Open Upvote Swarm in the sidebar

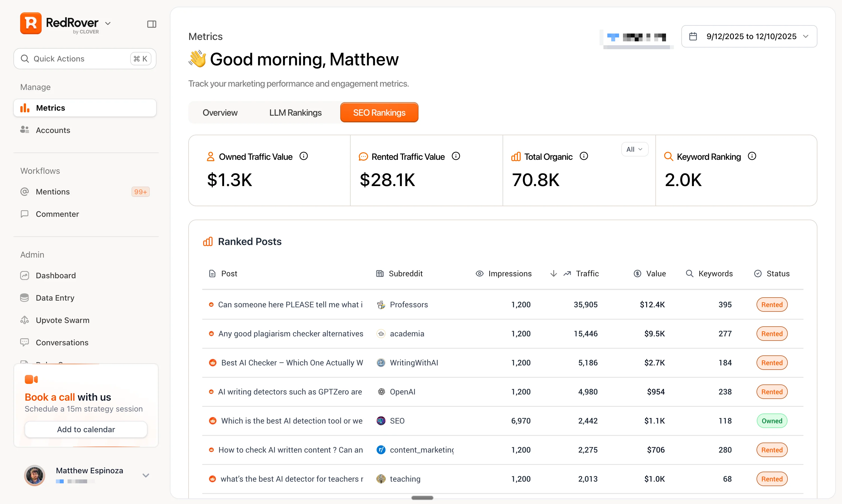[x=85, y=320]
